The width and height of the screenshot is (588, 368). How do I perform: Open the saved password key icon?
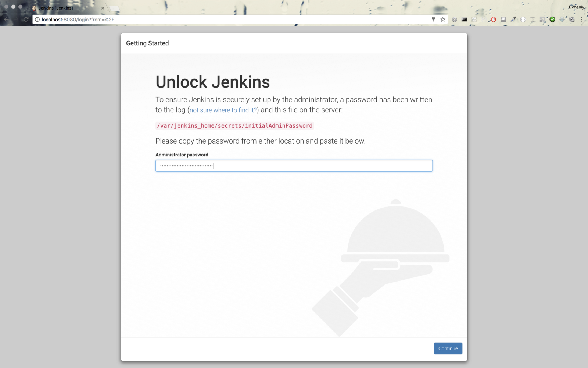(x=433, y=20)
